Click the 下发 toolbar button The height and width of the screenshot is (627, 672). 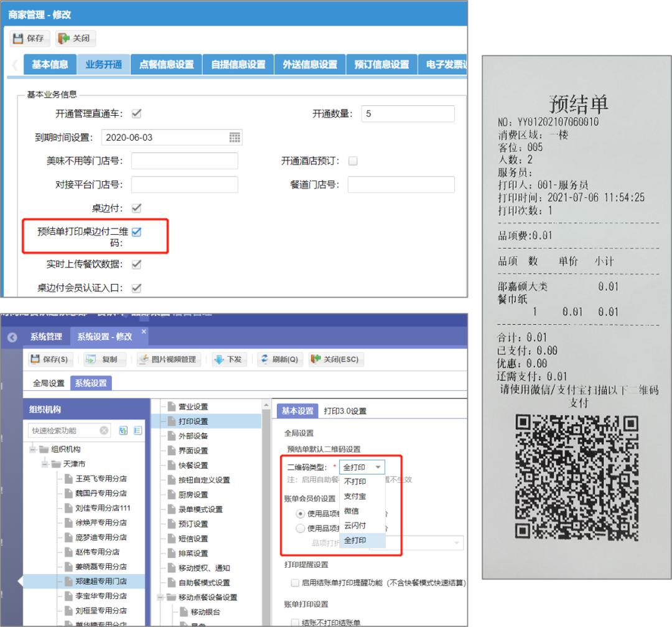pos(229,359)
